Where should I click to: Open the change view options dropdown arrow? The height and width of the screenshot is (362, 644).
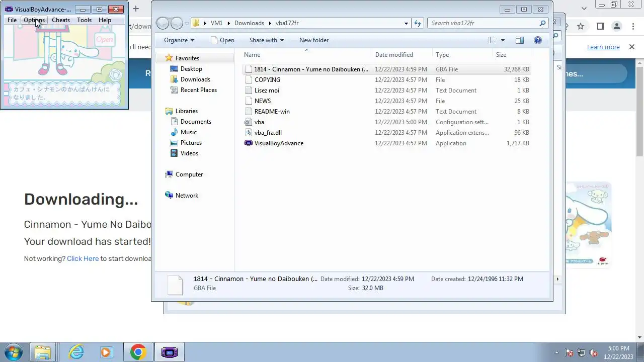coord(503,40)
